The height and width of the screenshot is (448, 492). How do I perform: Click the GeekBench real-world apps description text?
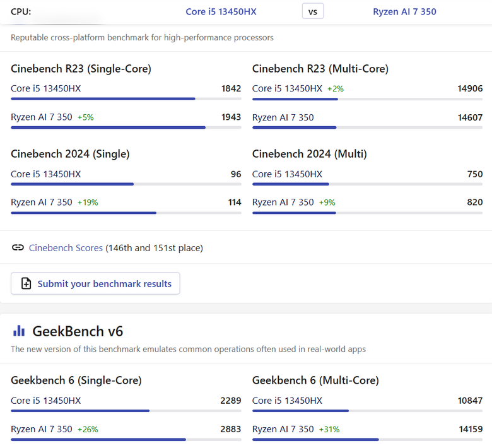(x=188, y=349)
